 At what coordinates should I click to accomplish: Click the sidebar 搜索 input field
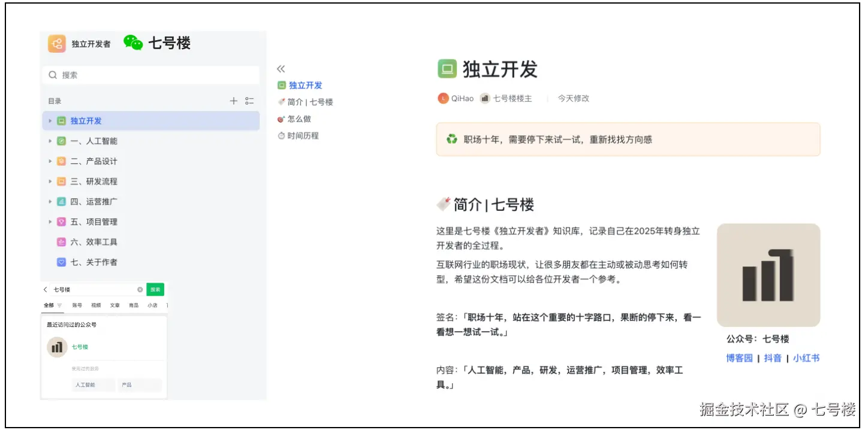pyautogui.click(x=150, y=75)
